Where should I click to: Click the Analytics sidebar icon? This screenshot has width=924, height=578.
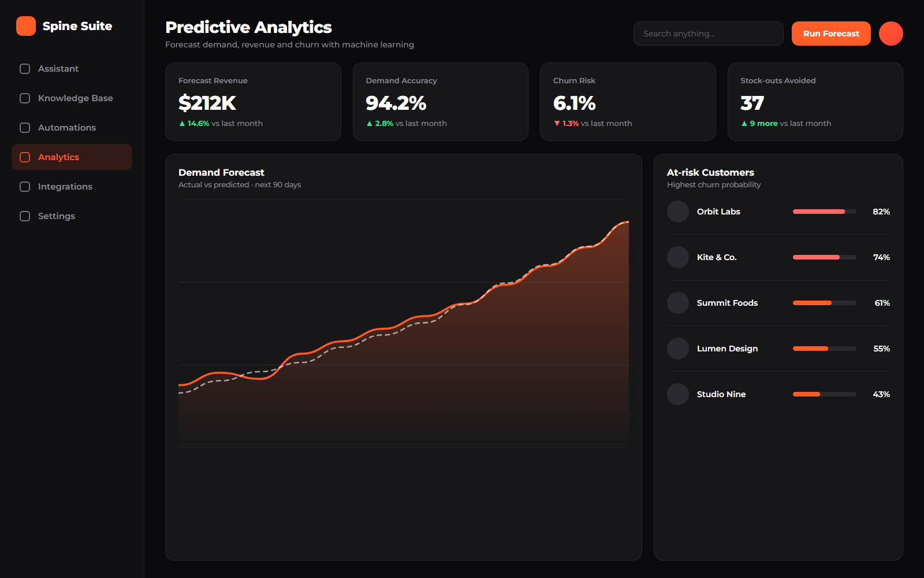pos(25,157)
